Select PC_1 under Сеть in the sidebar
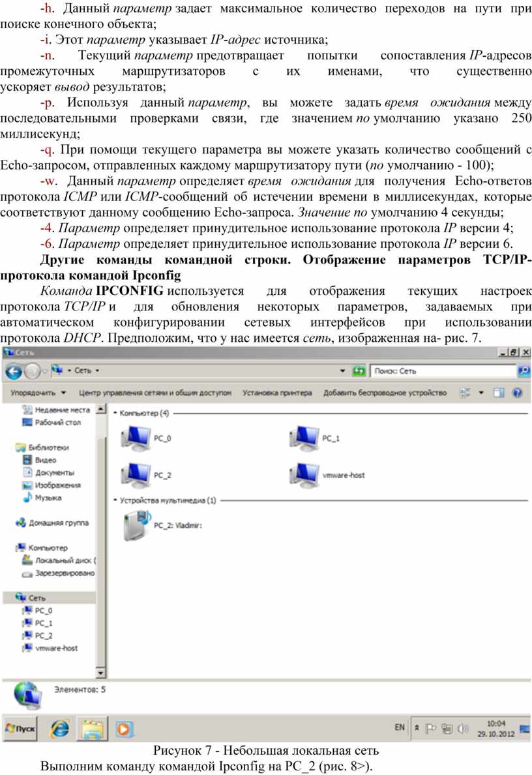The image size is (532, 775). tap(38, 623)
